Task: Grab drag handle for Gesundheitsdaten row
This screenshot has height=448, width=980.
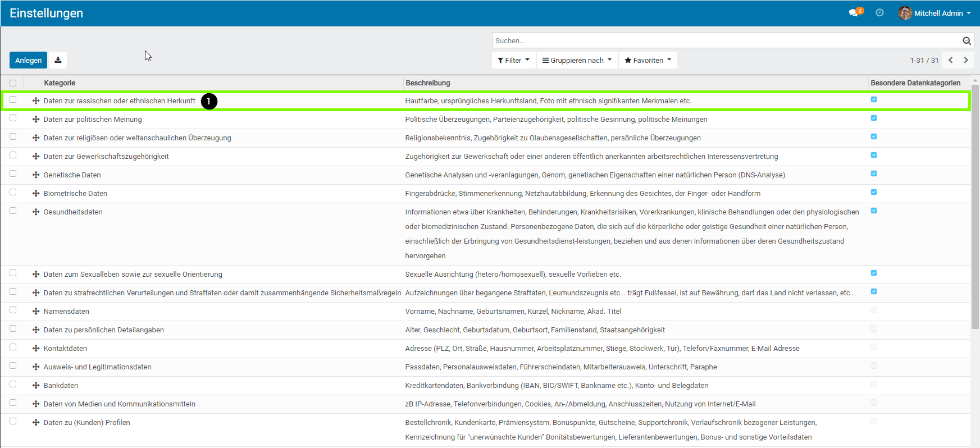Action: point(36,212)
